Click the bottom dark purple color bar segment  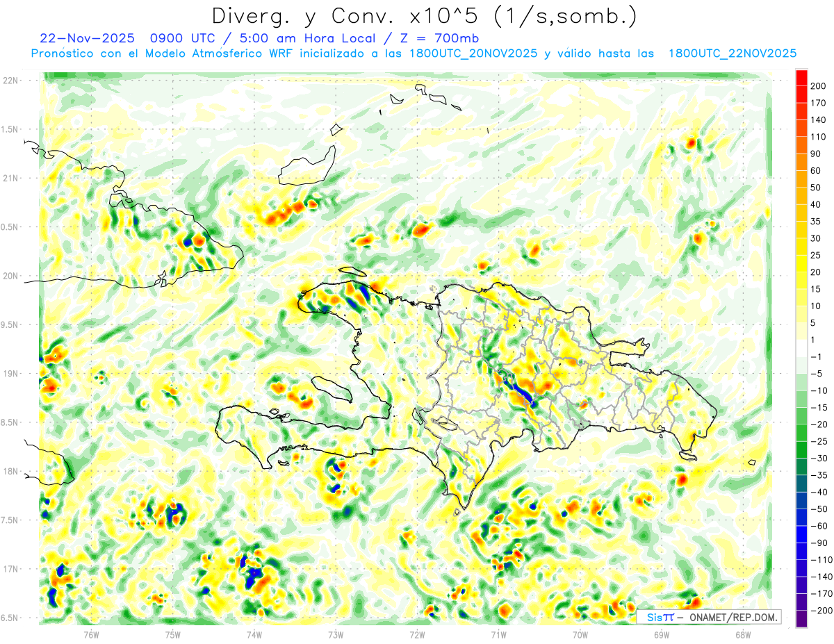(801, 619)
